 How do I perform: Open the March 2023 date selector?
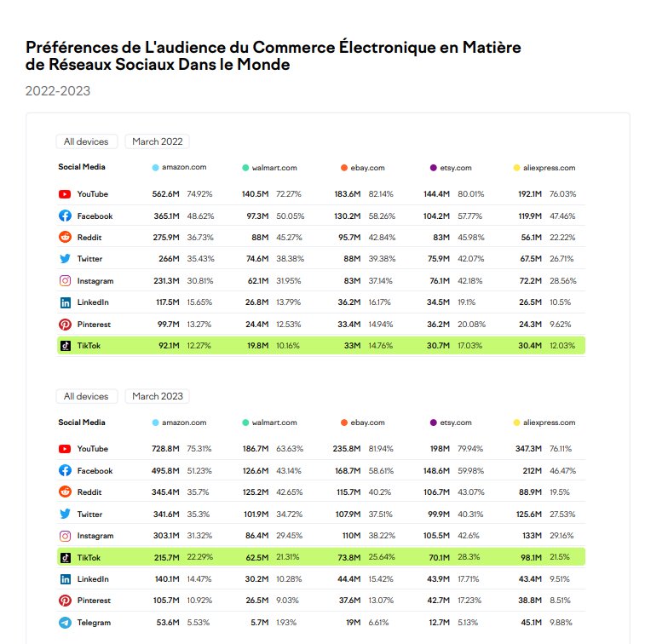coord(157,396)
